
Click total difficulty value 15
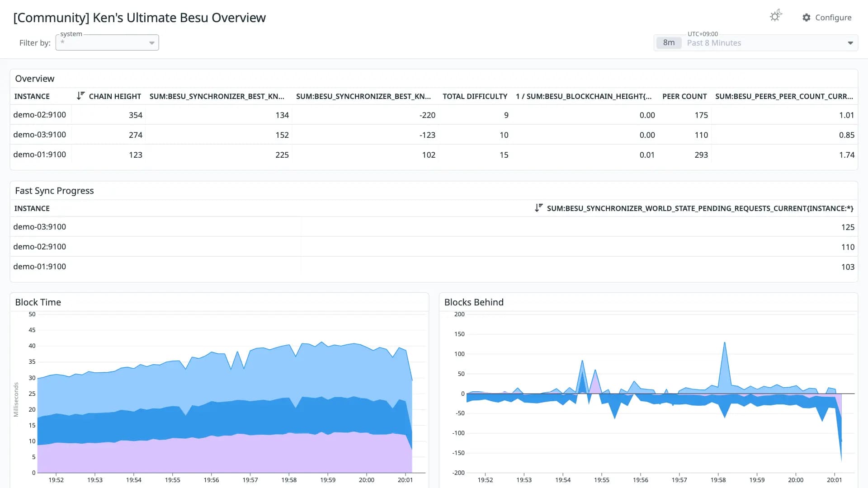tap(504, 155)
